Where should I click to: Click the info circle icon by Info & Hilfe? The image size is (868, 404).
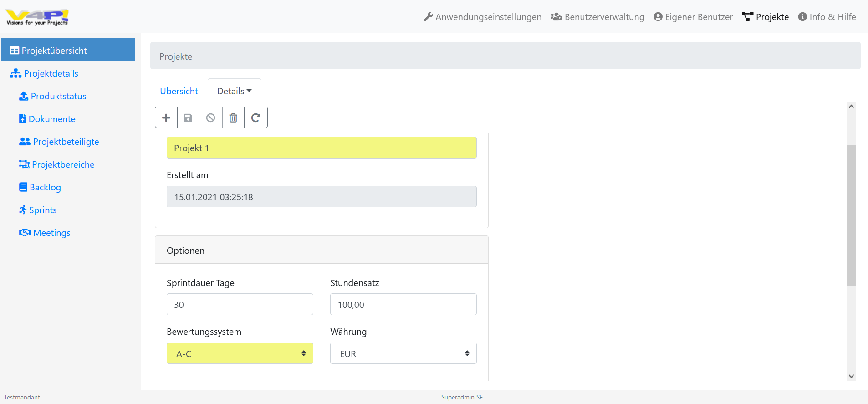pyautogui.click(x=802, y=17)
